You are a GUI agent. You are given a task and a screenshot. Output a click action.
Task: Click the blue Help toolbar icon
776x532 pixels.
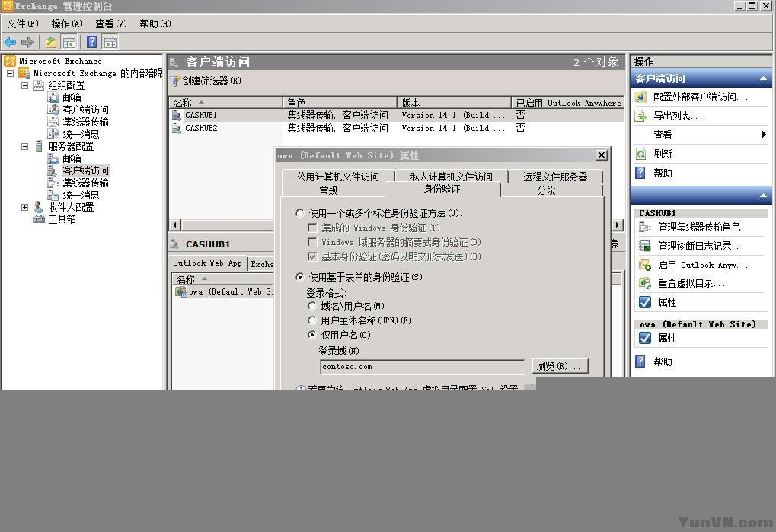coord(92,43)
